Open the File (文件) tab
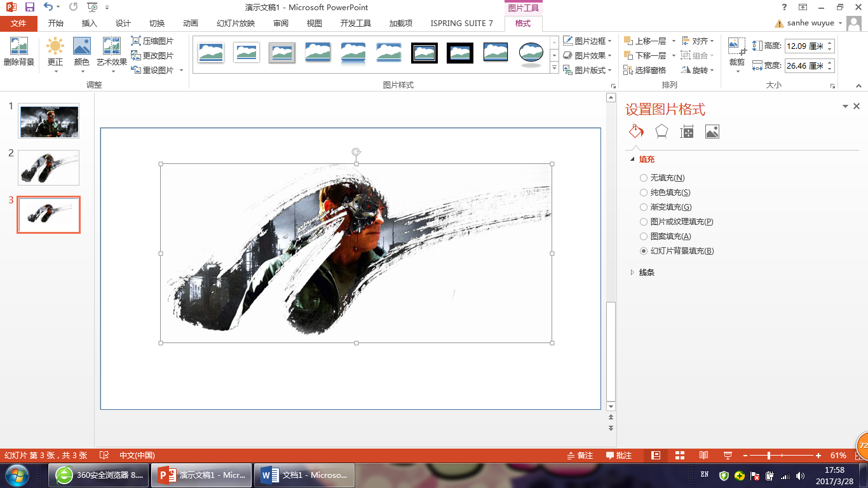This screenshot has width=868, height=488. pos(18,24)
